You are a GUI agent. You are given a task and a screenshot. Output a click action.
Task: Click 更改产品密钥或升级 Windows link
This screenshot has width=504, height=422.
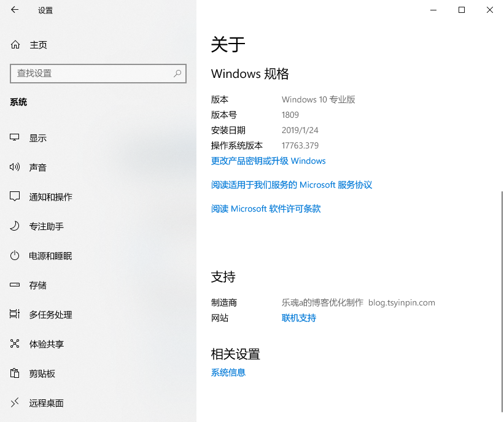point(268,161)
